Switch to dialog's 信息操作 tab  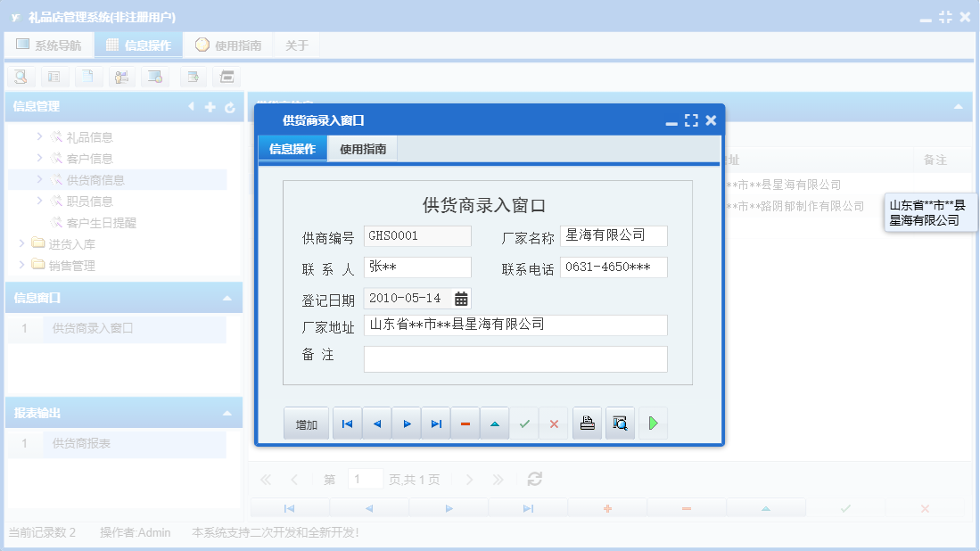pyautogui.click(x=292, y=149)
